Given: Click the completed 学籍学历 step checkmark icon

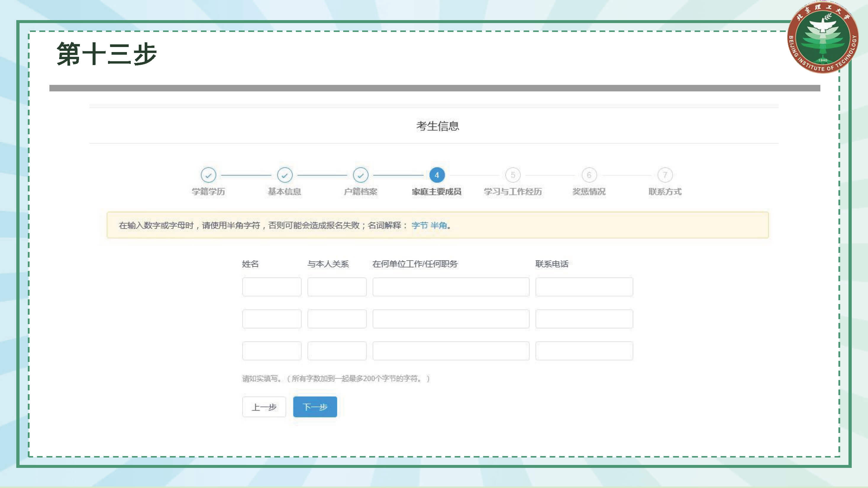Looking at the screenshot, I should tap(208, 175).
